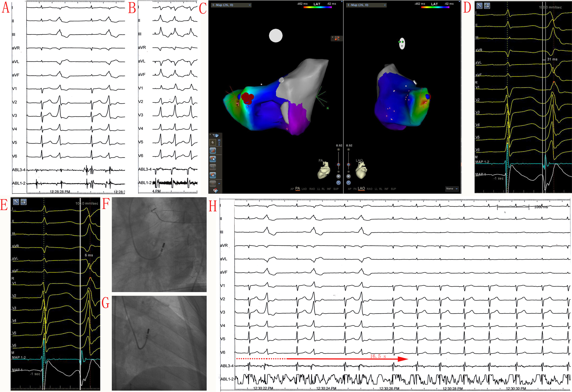Switch right map to RAO view
This screenshot has width=572, height=392.
point(369,189)
